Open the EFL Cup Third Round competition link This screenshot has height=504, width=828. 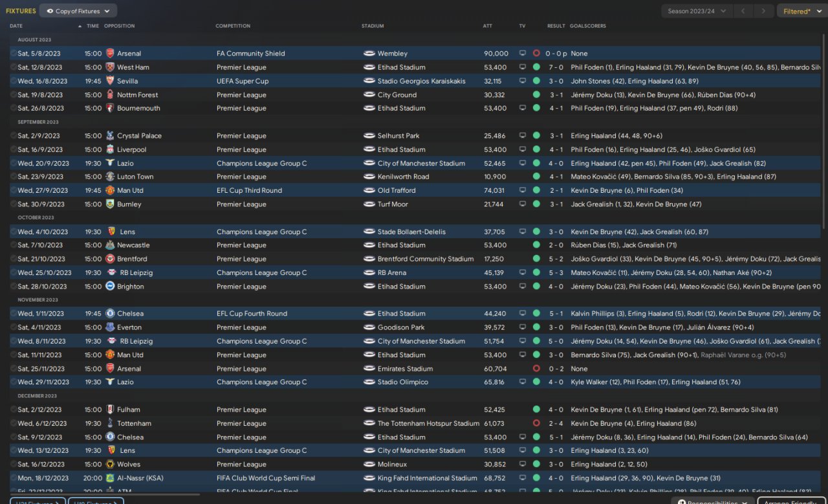pos(249,190)
